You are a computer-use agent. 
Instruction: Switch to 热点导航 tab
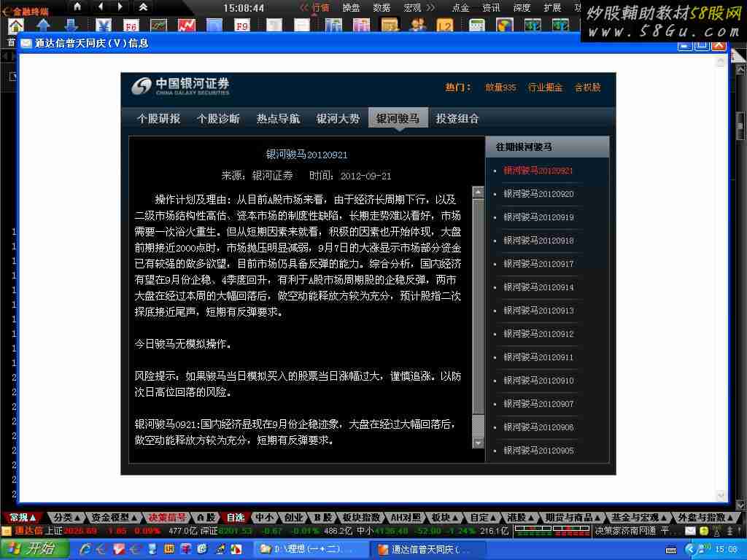tap(278, 118)
